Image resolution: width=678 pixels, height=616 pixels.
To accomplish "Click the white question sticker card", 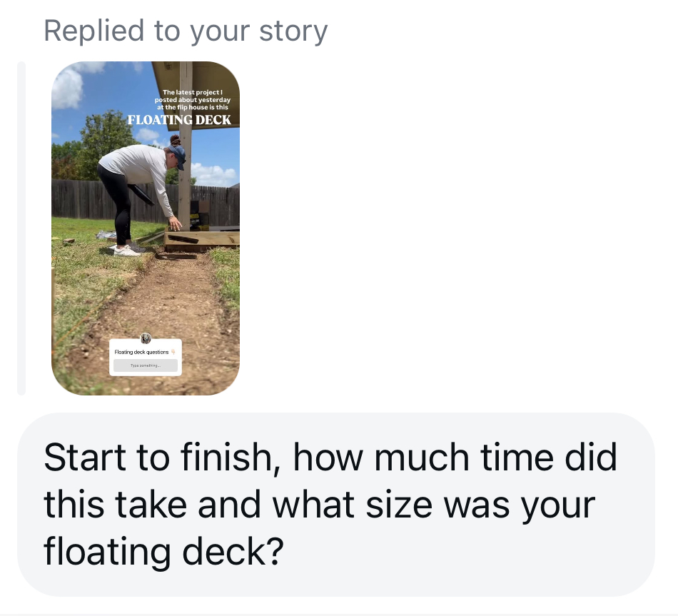I will [146, 358].
